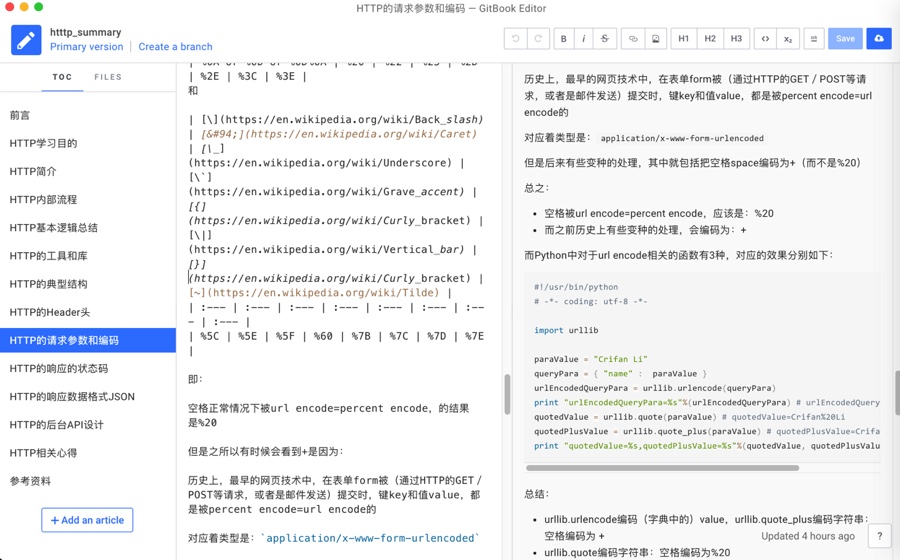Image resolution: width=900 pixels, height=560 pixels.
Task: Click the Tilde wikipedia link in editor
Action: point(314,293)
